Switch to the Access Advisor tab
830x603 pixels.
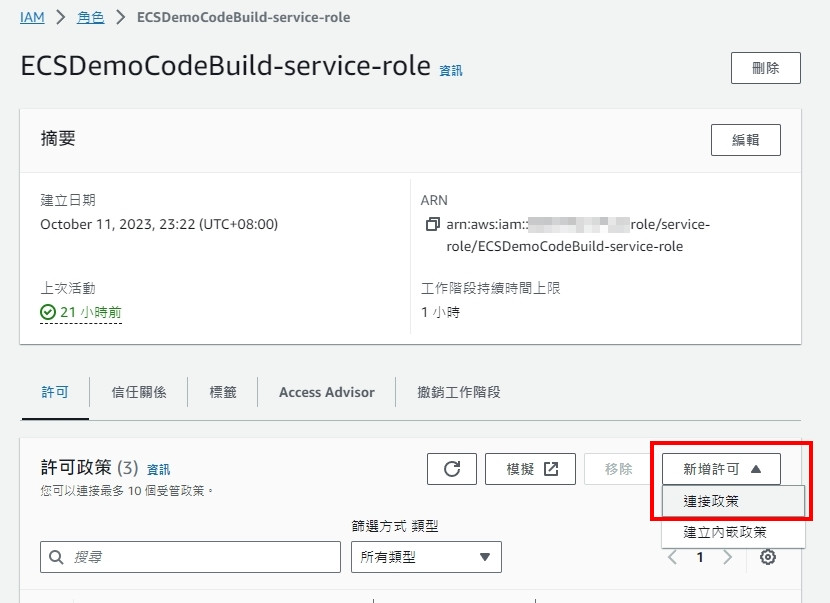(x=327, y=392)
